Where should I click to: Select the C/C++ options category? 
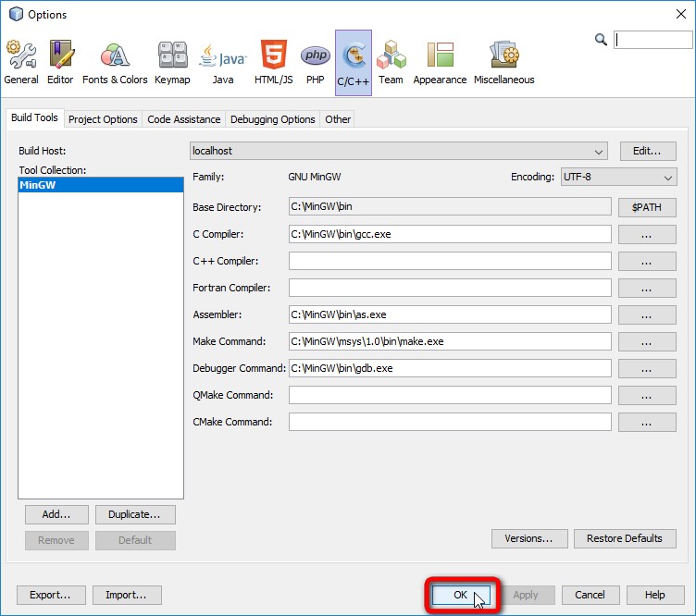(x=354, y=63)
